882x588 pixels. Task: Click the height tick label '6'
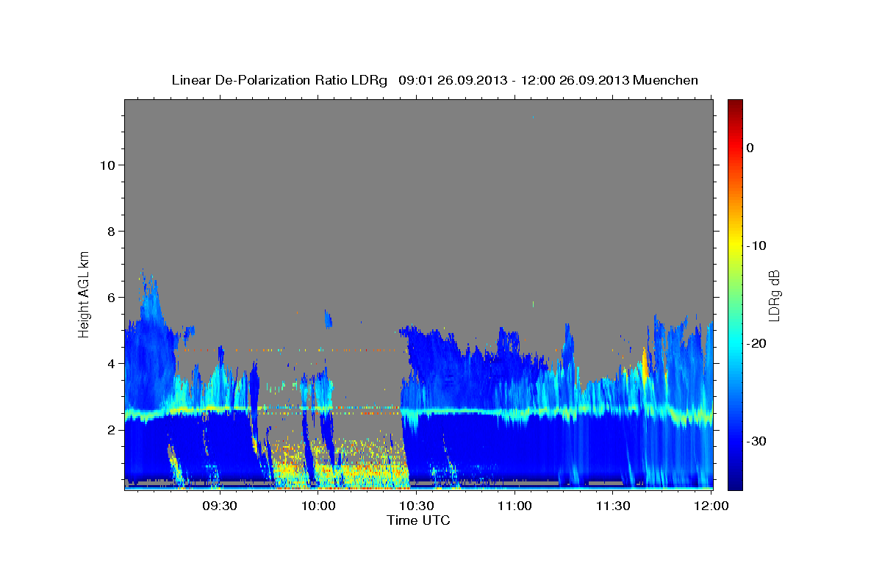click(x=110, y=297)
